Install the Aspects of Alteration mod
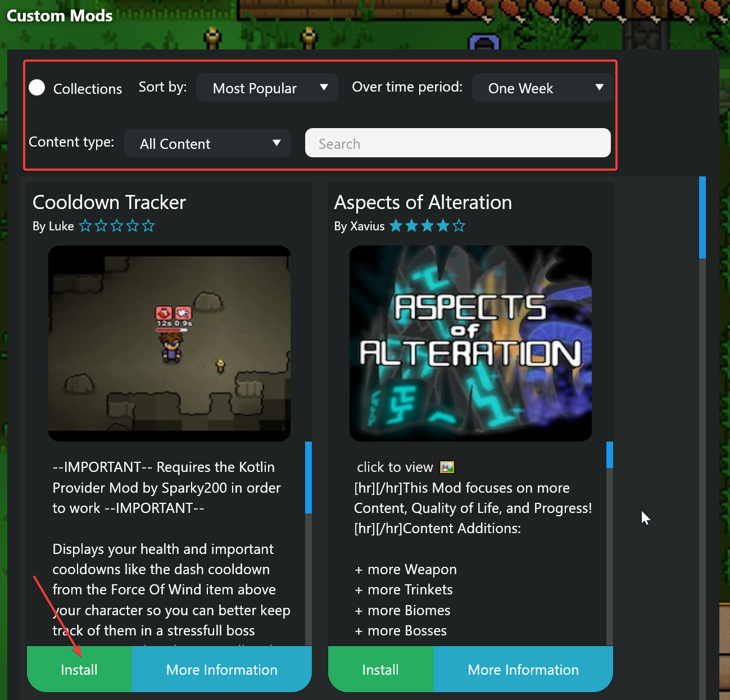The image size is (730, 700). click(380, 669)
